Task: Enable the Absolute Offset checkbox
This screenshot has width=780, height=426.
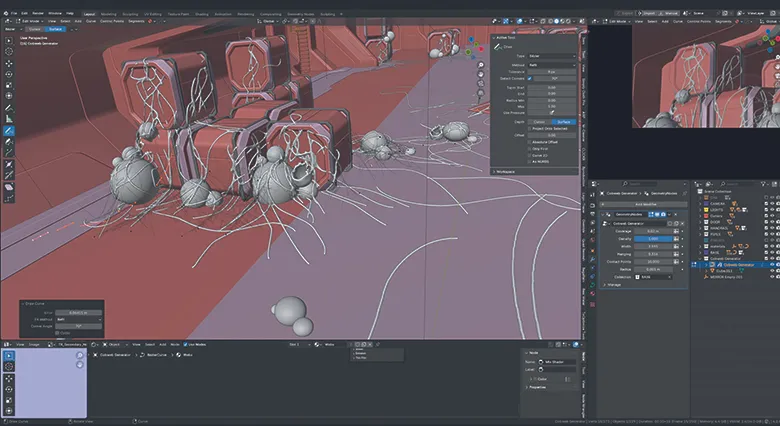Action: [529, 142]
